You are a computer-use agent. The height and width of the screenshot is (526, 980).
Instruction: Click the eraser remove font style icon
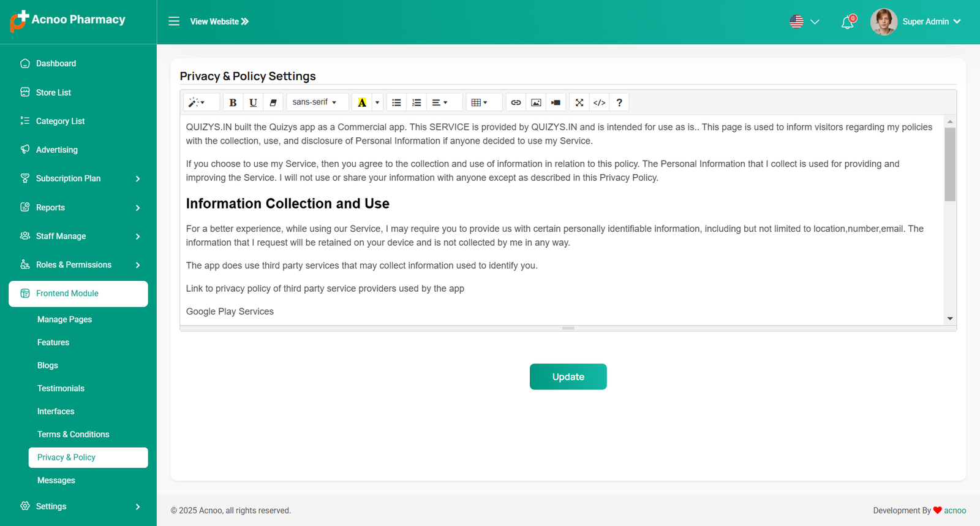point(273,102)
